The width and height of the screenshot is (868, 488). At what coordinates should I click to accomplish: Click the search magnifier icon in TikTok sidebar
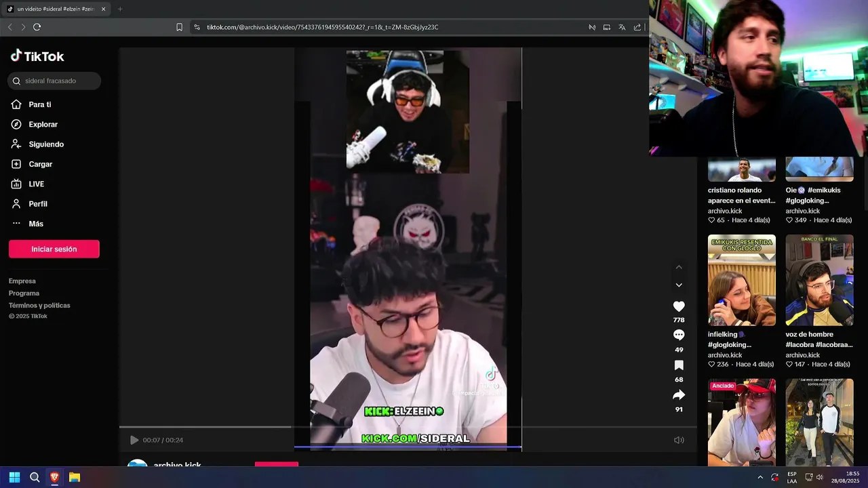click(17, 81)
